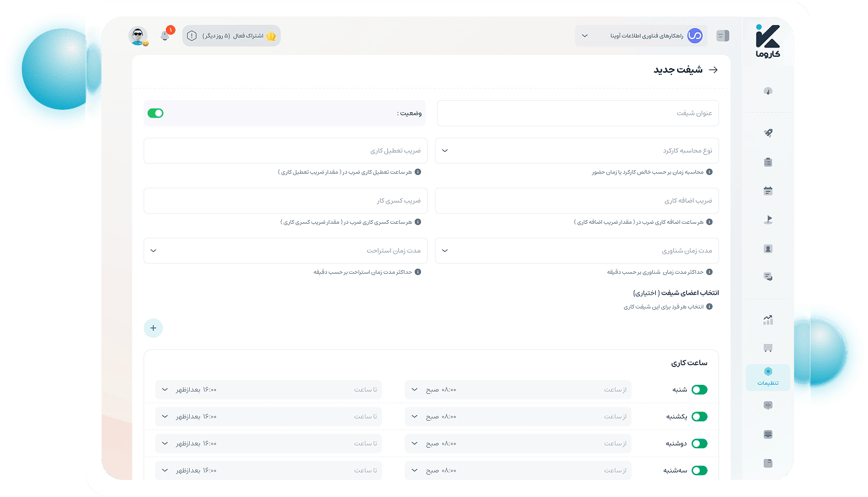
Task: Click the speech bubble sidebar icon below تنظیمات
Action: [x=768, y=406]
